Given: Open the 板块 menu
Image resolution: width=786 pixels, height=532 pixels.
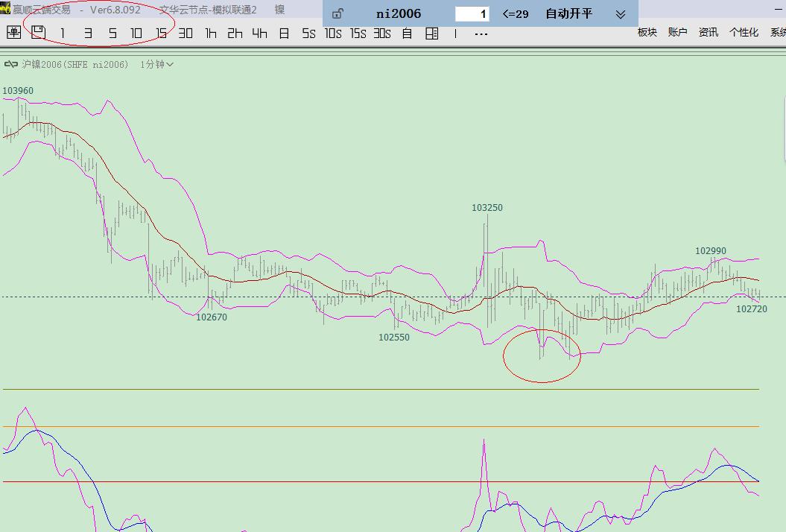Looking at the screenshot, I should 647,33.
